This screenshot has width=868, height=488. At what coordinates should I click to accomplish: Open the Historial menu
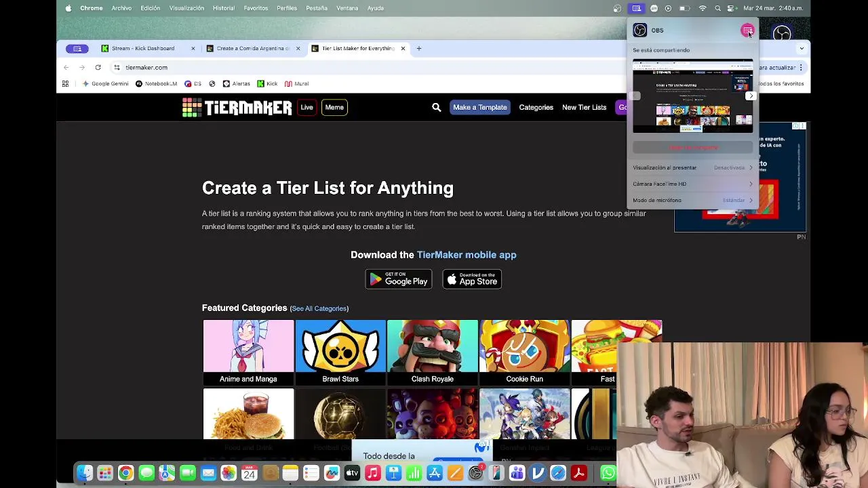[x=224, y=8]
